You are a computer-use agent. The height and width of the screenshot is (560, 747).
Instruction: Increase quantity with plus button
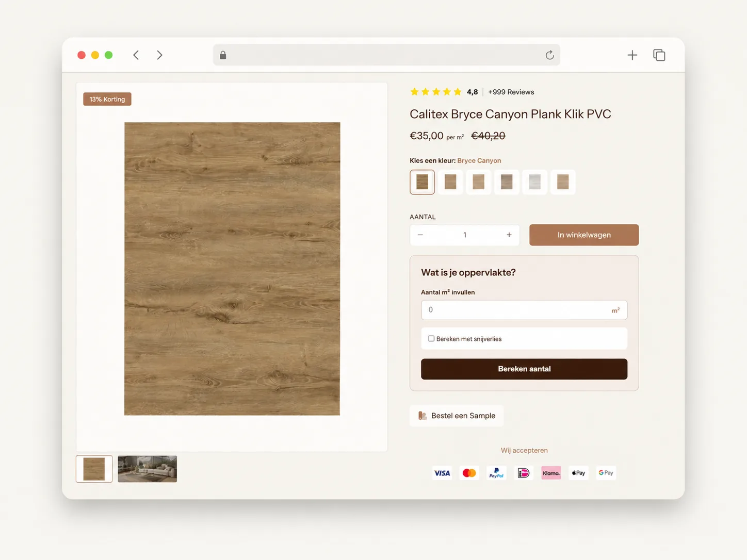click(x=509, y=235)
